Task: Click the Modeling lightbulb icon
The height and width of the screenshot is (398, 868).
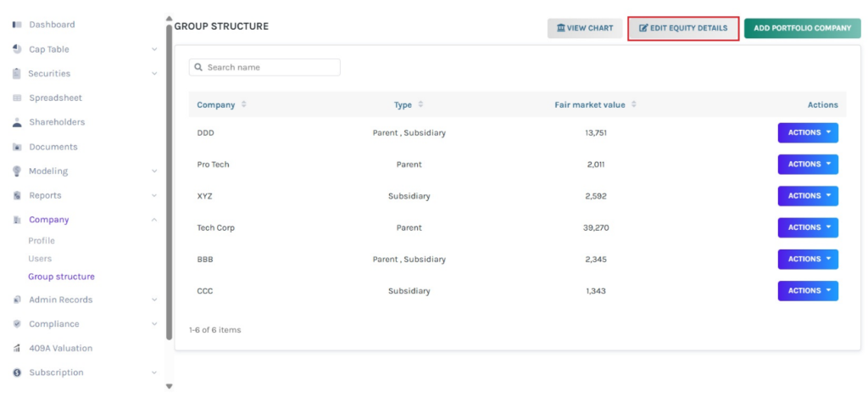Action: (17, 171)
